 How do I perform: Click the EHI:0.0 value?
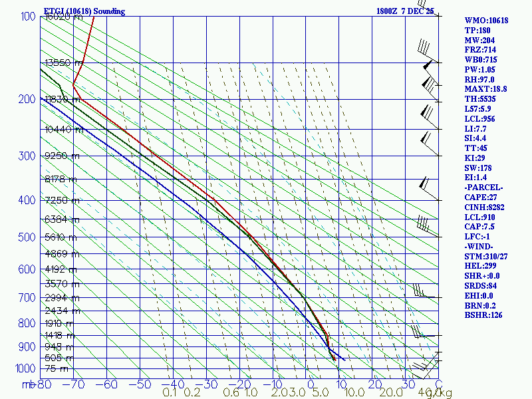[479, 295]
